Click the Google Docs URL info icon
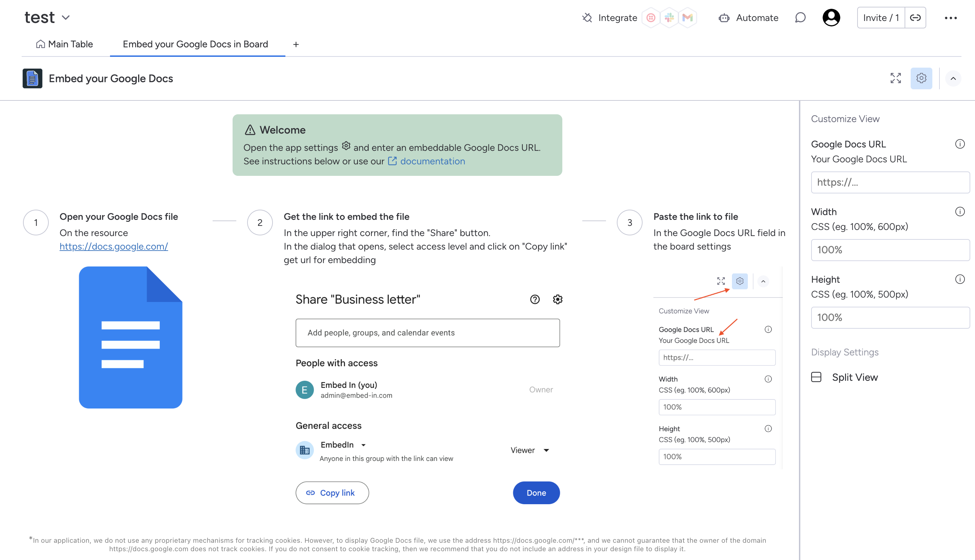 (960, 144)
